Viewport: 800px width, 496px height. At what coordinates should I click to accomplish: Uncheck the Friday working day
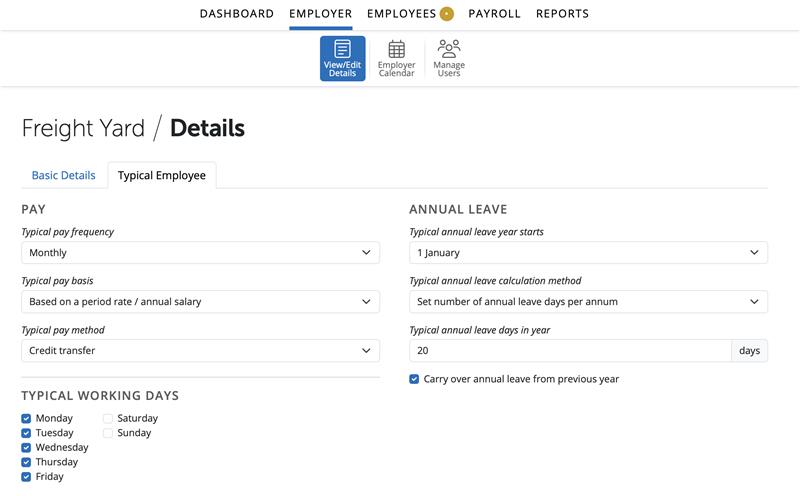(27, 477)
